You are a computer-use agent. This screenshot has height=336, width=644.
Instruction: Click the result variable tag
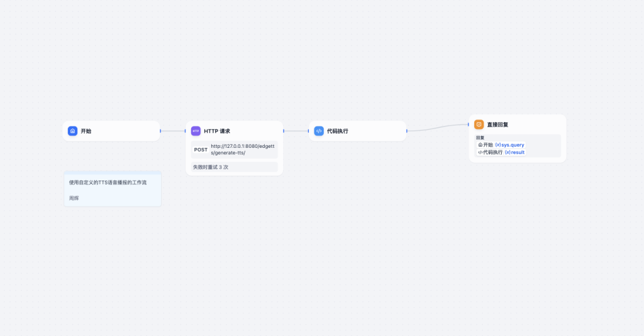[x=518, y=152]
